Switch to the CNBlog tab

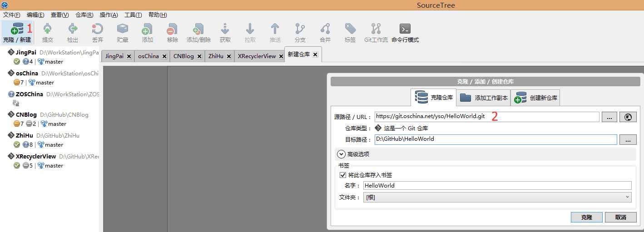(x=183, y=56)
